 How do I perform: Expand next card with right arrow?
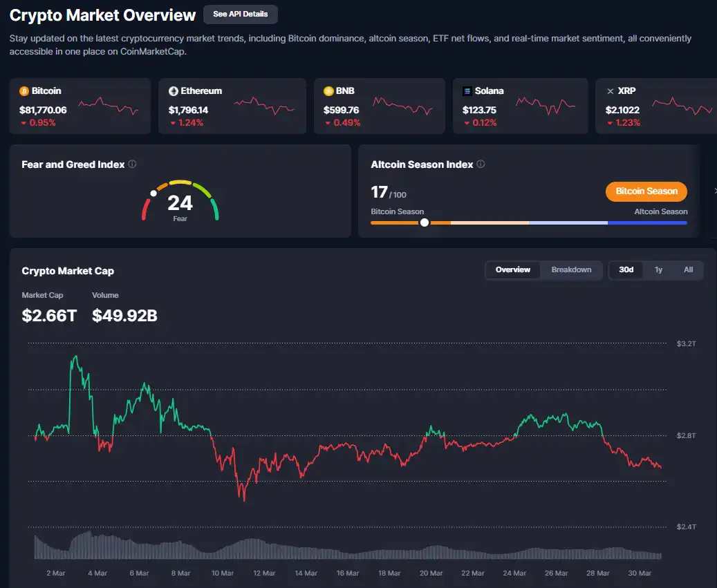tap(714, 191)
